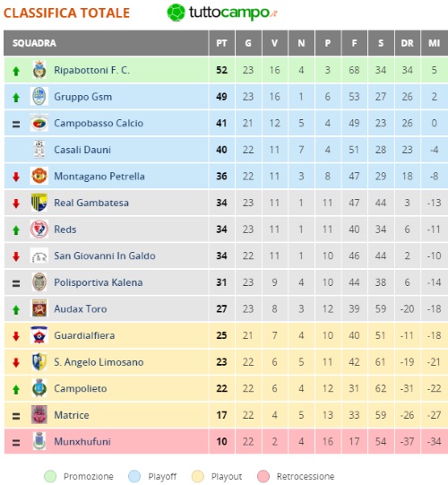Click the DR column header
The image size is (448, 485).
[x=407, y=43]
